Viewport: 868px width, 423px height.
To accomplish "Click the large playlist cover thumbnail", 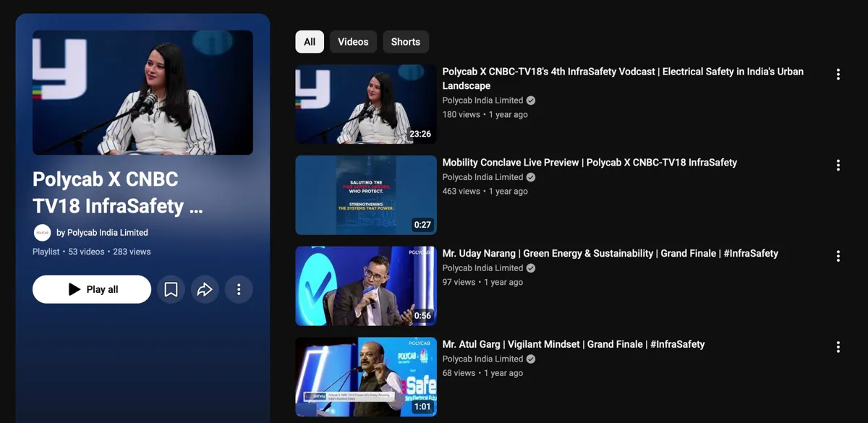I will pyautogui.click(x=142, y=93).
